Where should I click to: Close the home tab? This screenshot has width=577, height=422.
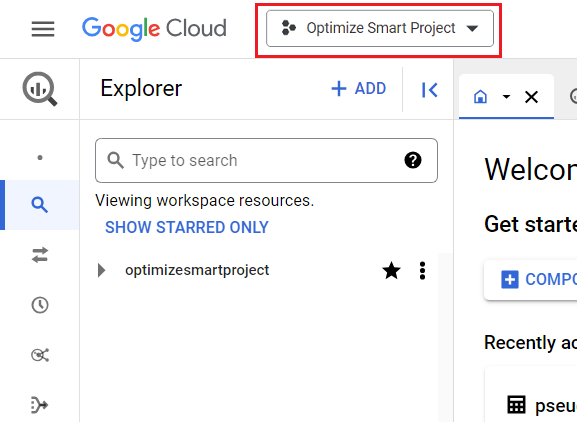(531, 97)
